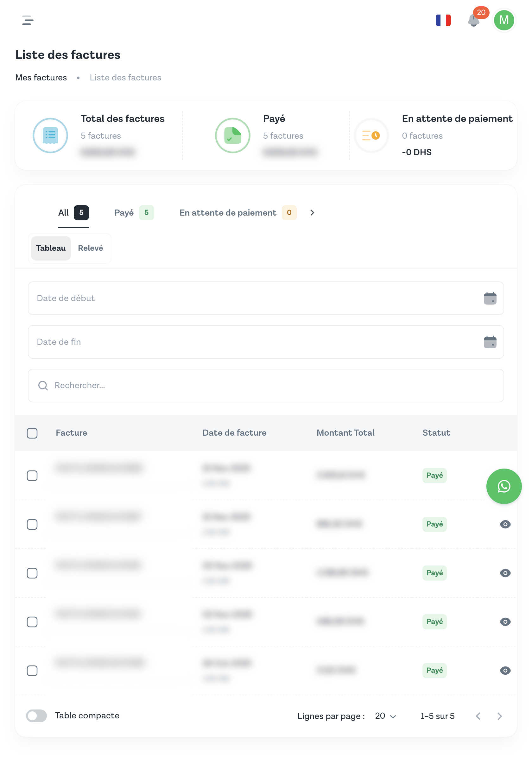Switch to En attente de paiement tab
The image size is (532, 782).
pyautogui.click(x=237, y=213)
